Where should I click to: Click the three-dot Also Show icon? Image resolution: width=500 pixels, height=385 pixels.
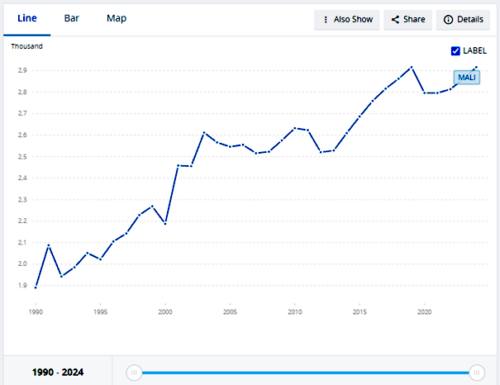(x=326, y=20)
